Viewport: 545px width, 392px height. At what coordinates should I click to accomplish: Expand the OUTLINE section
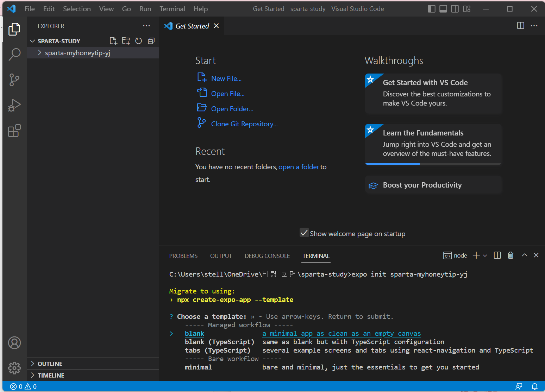tap(93, 364)
